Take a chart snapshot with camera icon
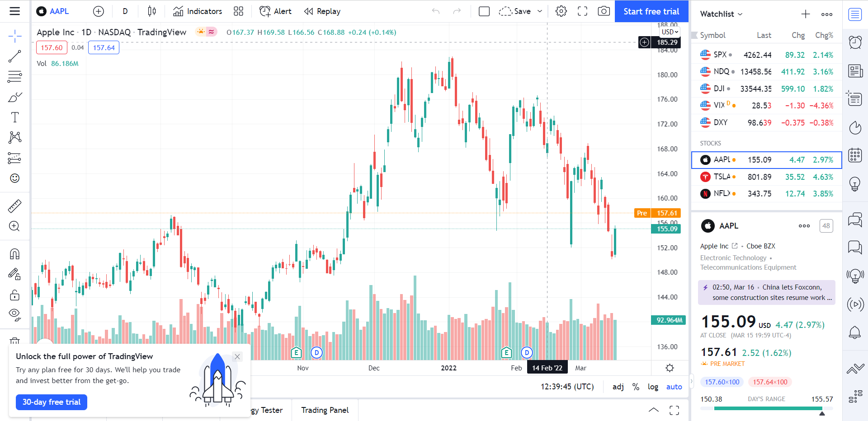The width and height of the screenshot is (868, 421). pyautogui.click(x=604, y=11)
